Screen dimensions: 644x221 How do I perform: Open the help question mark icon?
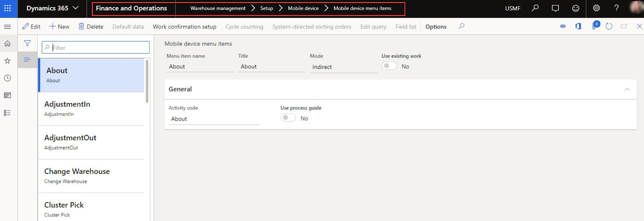[616, 8]
